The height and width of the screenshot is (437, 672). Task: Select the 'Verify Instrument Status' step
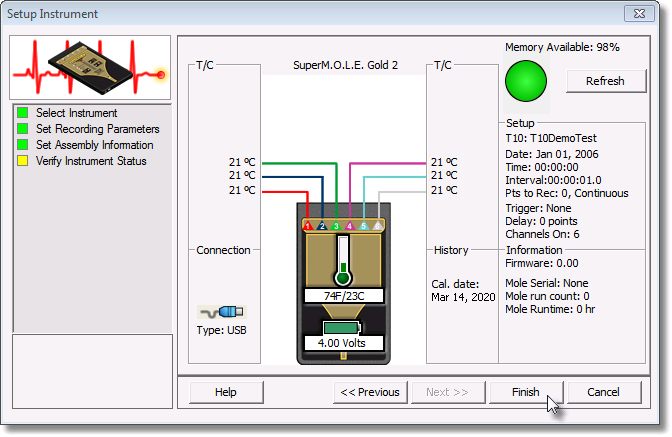pos(91,161)
